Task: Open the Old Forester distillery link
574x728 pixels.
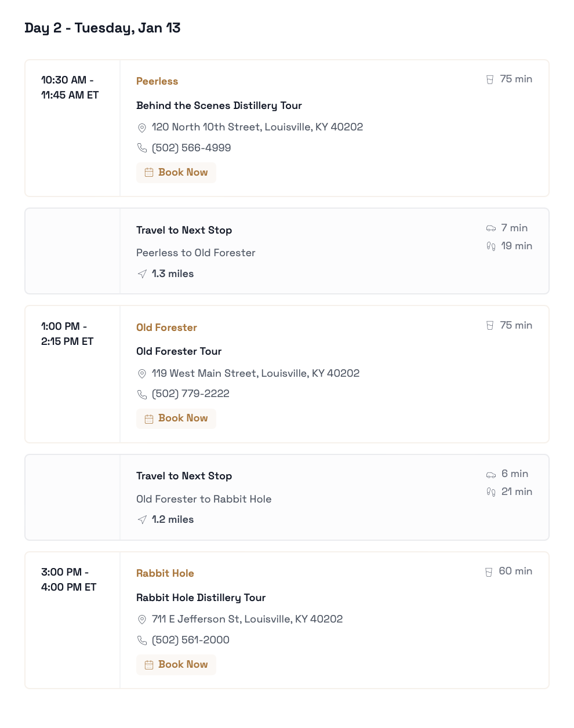Action: tap(166, 327)
